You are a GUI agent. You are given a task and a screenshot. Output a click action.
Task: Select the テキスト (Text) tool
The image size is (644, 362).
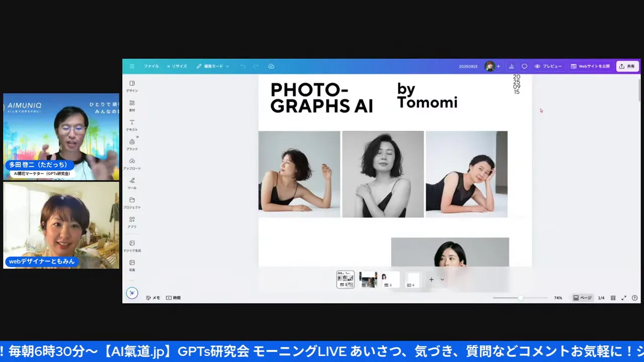[x=132, y=125]
